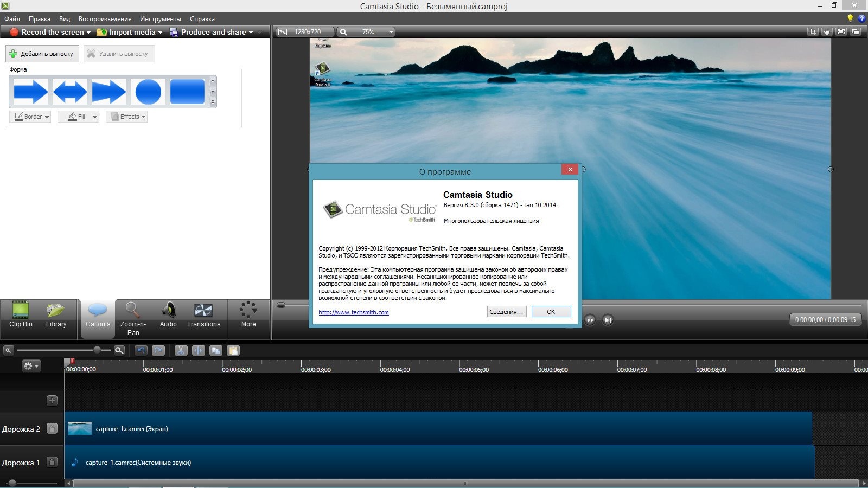The image size is (868, 488).
Task: Activate the pan hand tool in preview
Action: (827, 31)
